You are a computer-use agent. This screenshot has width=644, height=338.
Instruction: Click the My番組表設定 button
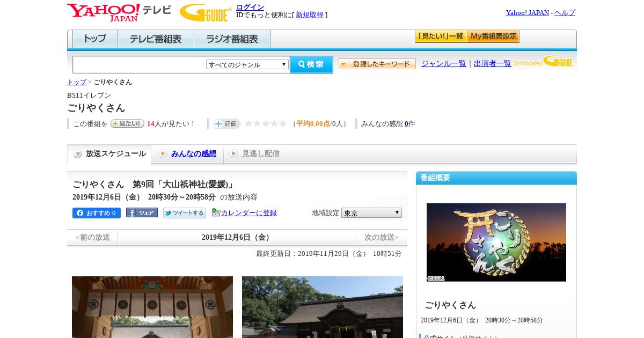[493, 36]
